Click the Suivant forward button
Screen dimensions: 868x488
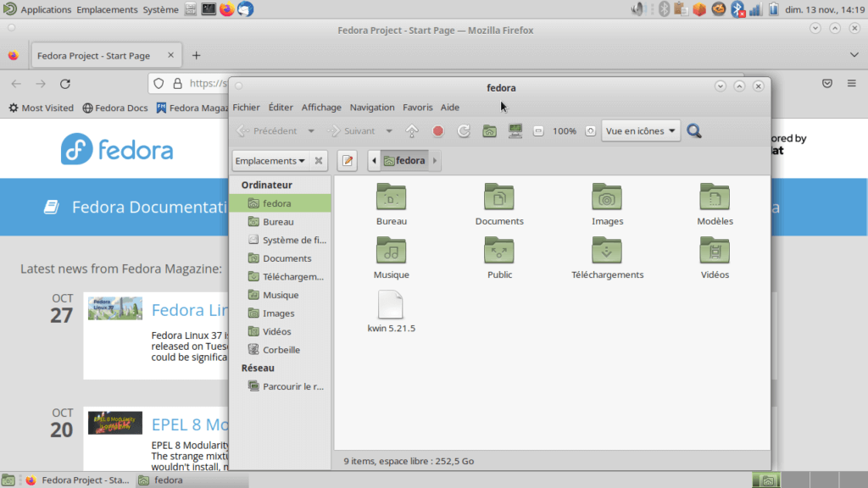point(352,131)
